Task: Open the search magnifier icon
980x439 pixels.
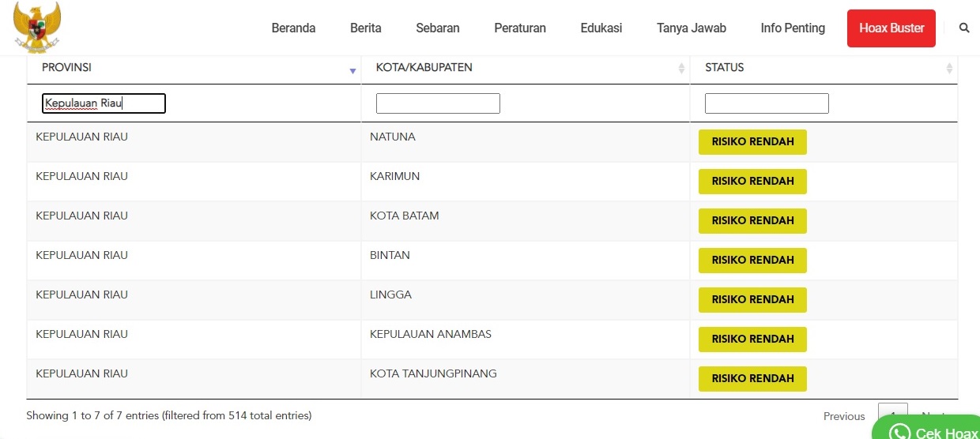Action: tap(964, 28)
